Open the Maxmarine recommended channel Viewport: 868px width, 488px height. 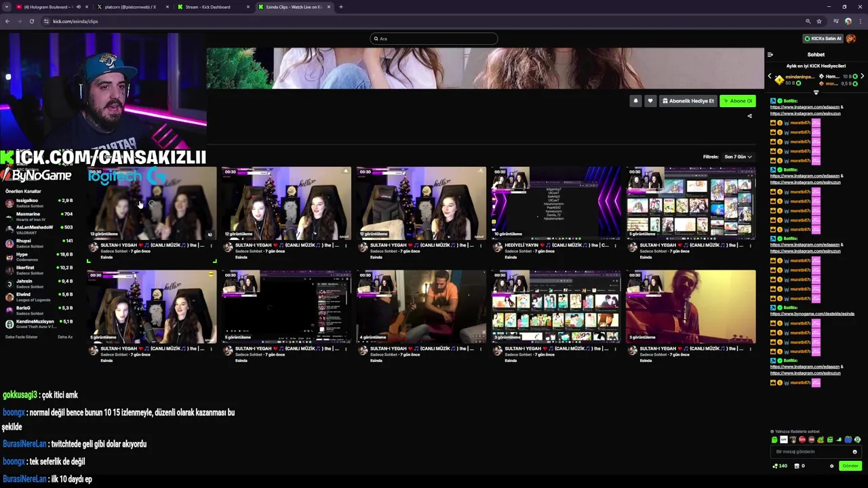pos(39,216)
